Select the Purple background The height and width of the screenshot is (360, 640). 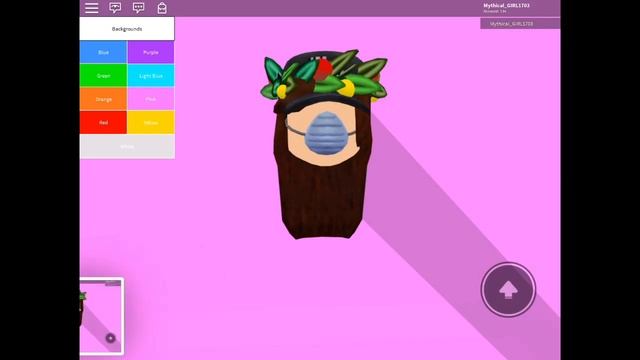click(151, 52)
